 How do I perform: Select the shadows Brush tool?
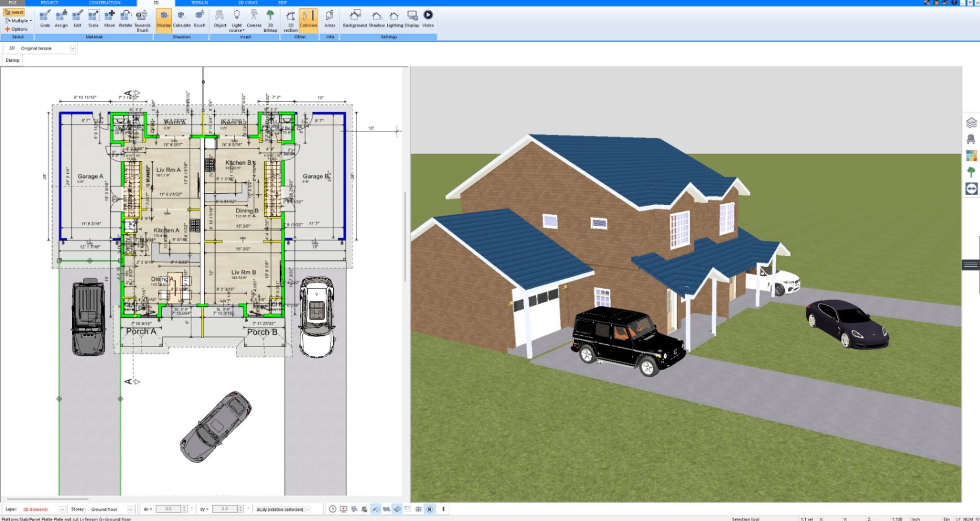click(200, 19)
